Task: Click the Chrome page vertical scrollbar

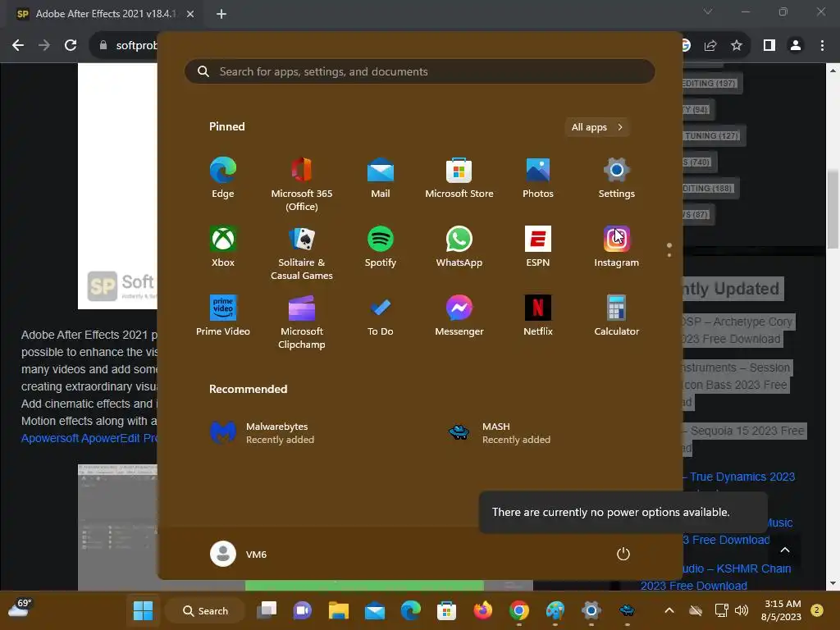Action: [x=833, y=209]
